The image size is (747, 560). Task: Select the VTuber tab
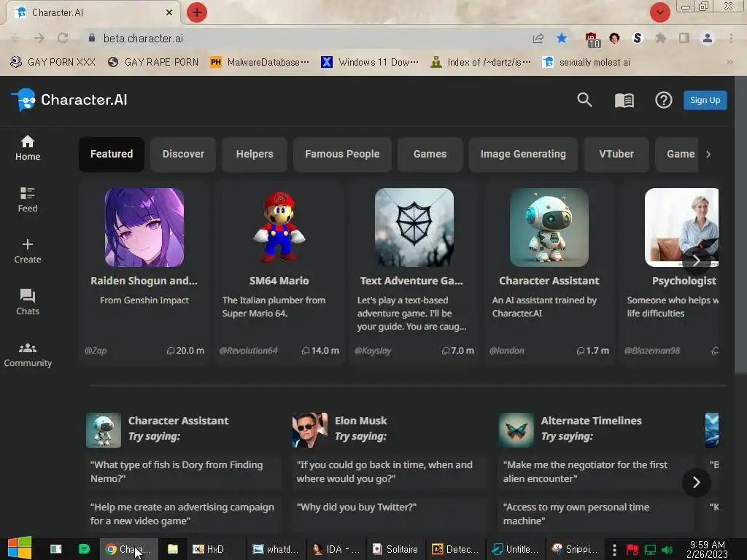616,155
